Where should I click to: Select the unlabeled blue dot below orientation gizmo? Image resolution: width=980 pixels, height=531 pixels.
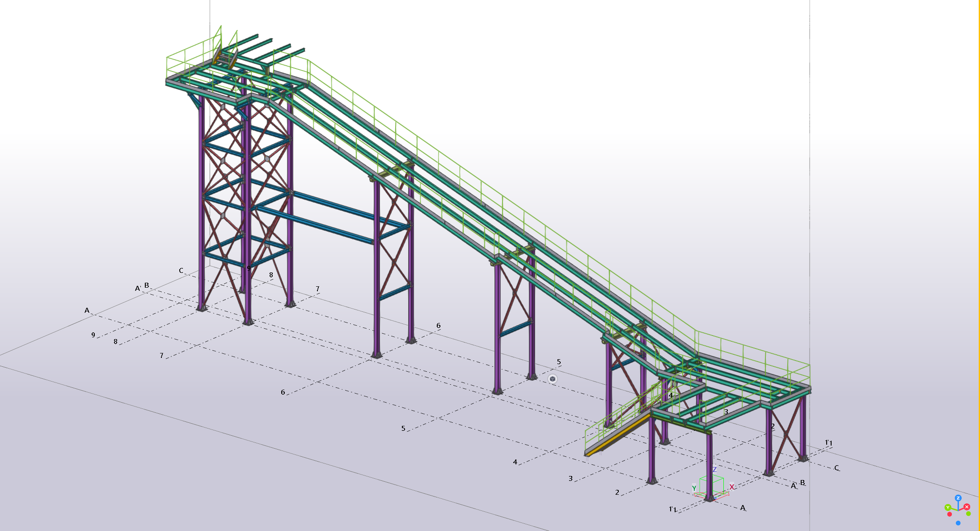(958, 523)
